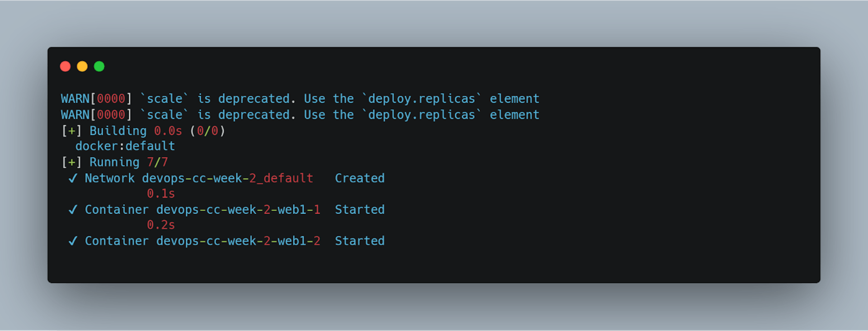Click the yellow minimize window button
868x331 pixels.
(x=82, y=66)
